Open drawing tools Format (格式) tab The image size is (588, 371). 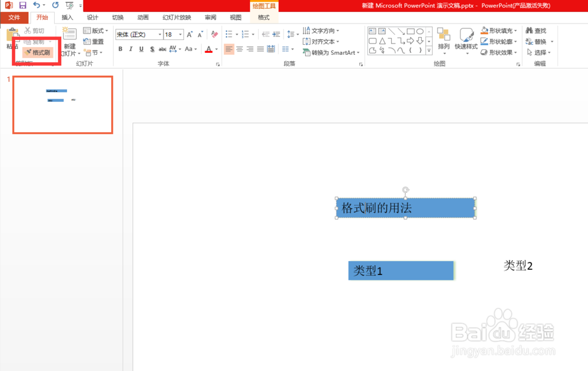263,18
